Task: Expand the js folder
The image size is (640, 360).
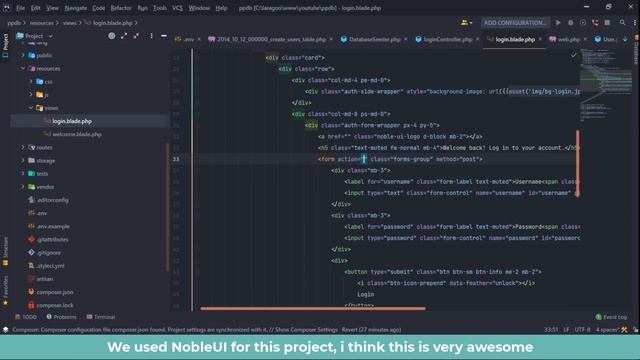Action: (31, 95)
